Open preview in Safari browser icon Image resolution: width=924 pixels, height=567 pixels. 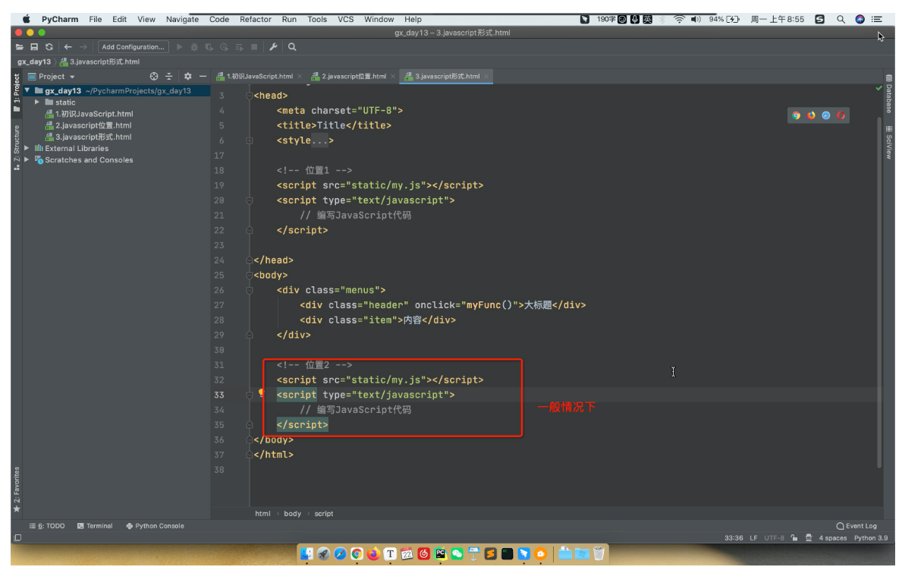tap(826, 115)
